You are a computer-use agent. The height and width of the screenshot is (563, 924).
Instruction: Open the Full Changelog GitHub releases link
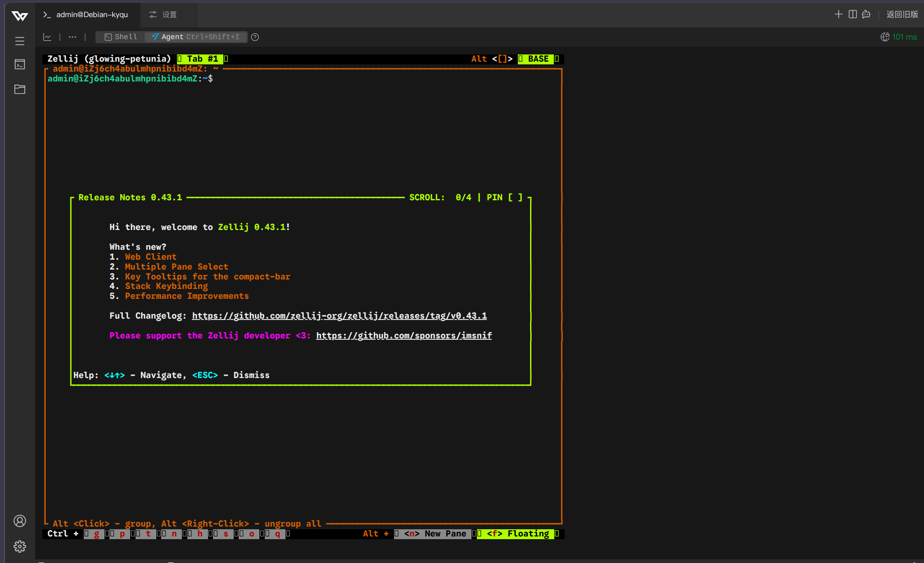tap(339, 316)
